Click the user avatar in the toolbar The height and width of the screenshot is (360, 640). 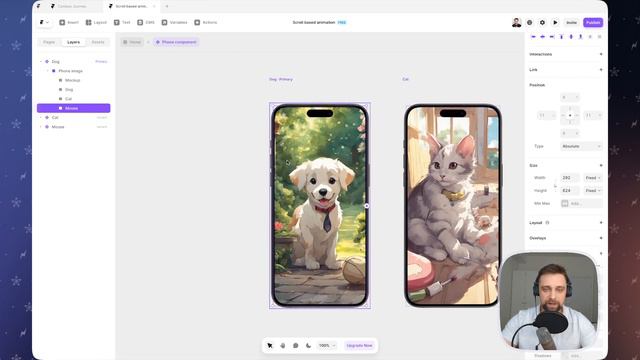pos(516,22)
